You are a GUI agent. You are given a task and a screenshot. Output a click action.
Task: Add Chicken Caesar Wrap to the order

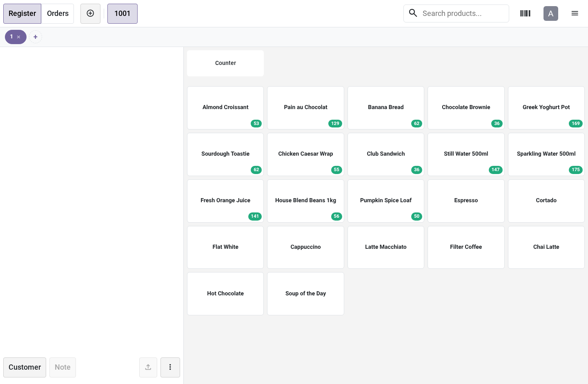(305, 154)
